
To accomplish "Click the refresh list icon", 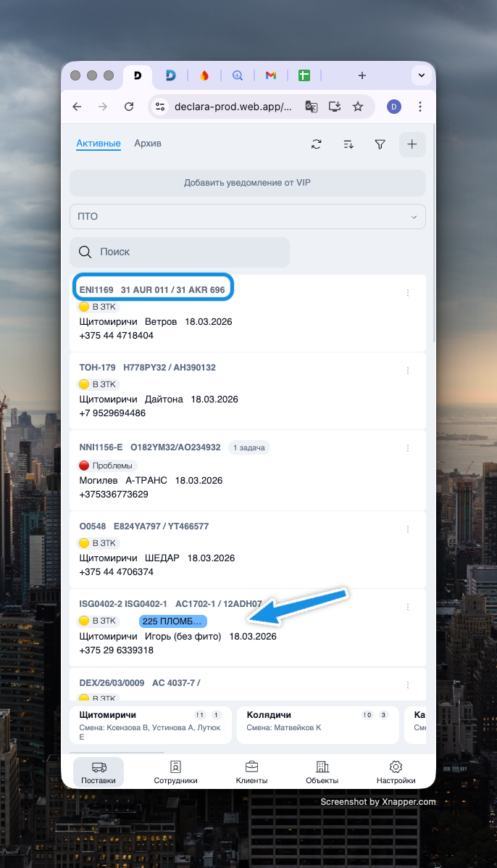I will (316, 144).
